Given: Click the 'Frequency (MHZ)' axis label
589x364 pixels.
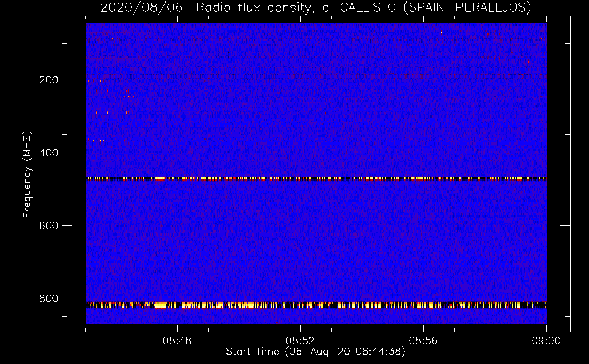Looking at the screenshot, I should [27, 175].
